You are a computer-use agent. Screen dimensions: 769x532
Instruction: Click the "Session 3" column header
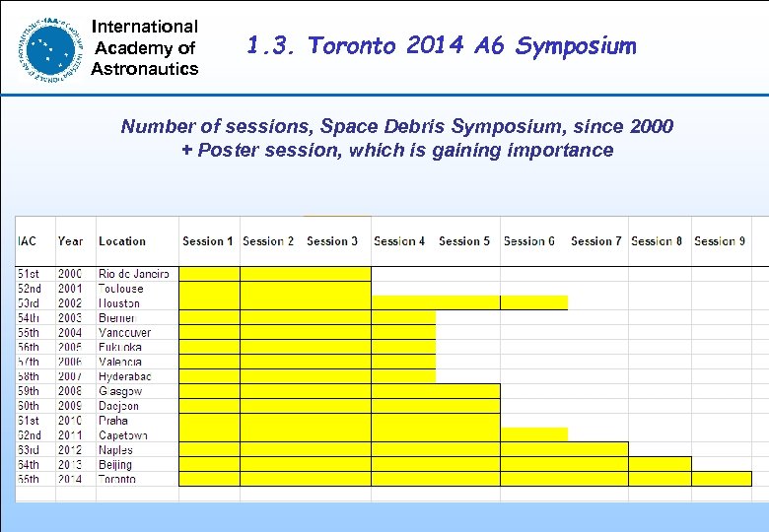click(x=332, y=241)
